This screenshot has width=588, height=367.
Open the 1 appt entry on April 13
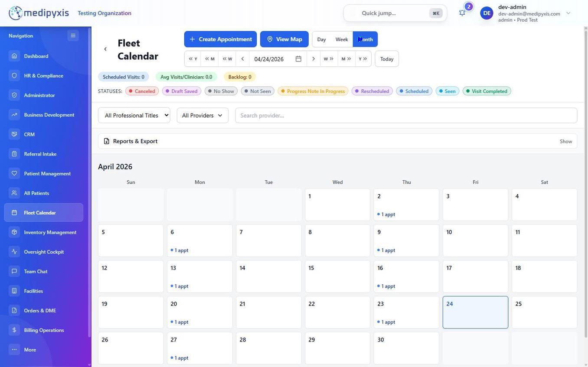point(180,286)
